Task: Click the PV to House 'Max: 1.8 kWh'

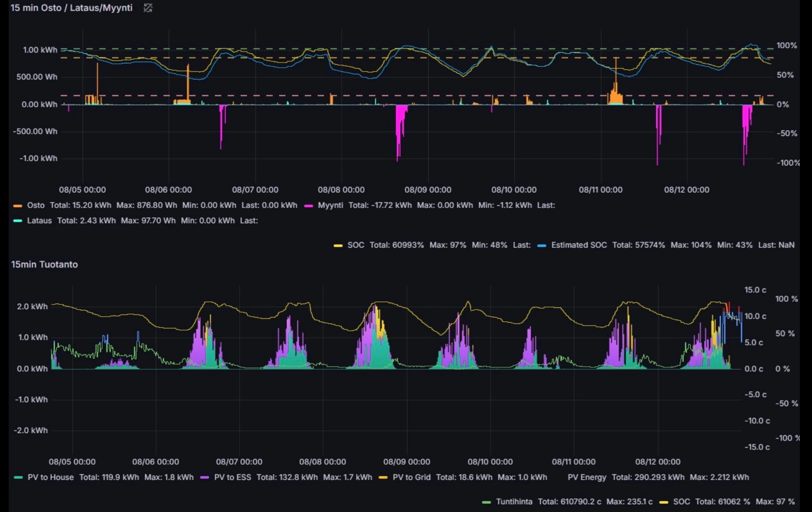Action: pyautogui.click(x=169, y=477)
